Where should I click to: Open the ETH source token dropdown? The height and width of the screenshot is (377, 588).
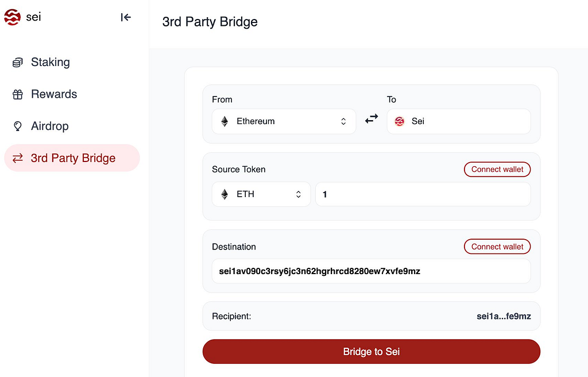click(x=261, y=194)
